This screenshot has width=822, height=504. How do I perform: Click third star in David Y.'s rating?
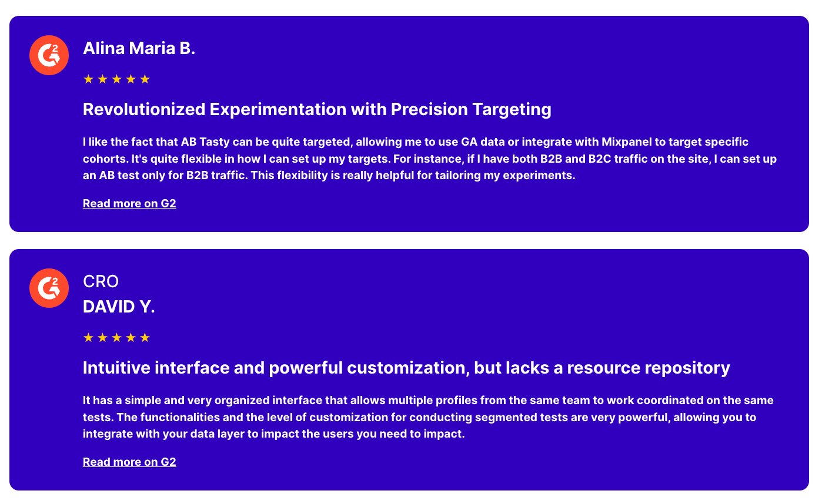click(x=117, y=338)
